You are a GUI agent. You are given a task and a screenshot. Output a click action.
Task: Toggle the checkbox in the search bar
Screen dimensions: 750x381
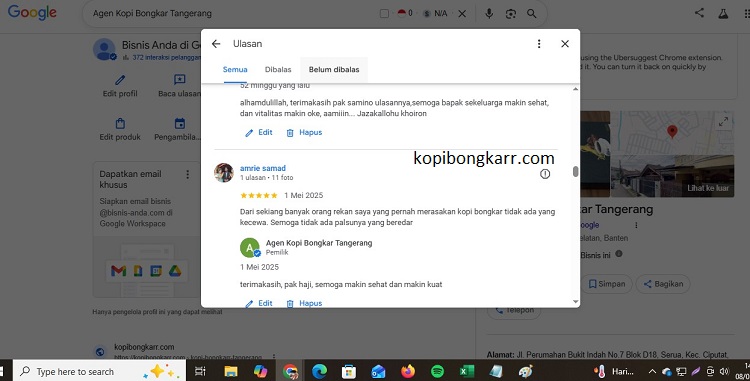point(384,14)
